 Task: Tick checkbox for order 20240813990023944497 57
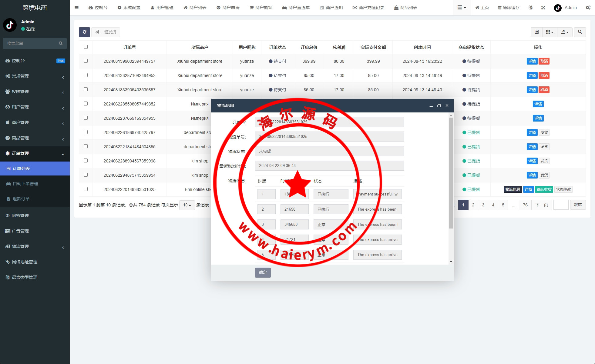point(86,61)
